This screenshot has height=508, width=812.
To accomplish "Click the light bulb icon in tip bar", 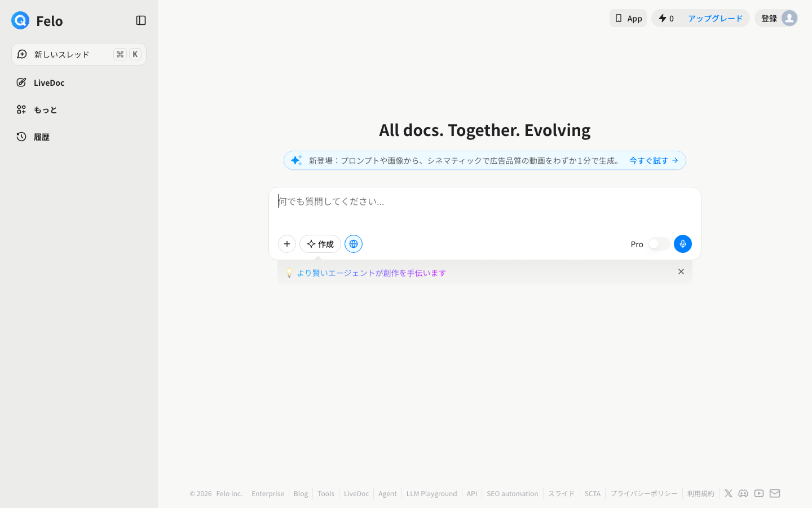I will click(289, 273).
